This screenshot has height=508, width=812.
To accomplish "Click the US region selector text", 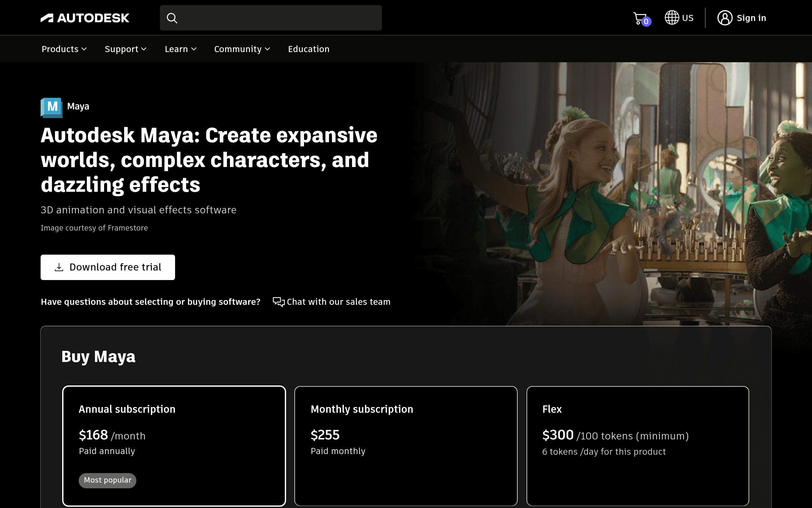I will point(688,18).
